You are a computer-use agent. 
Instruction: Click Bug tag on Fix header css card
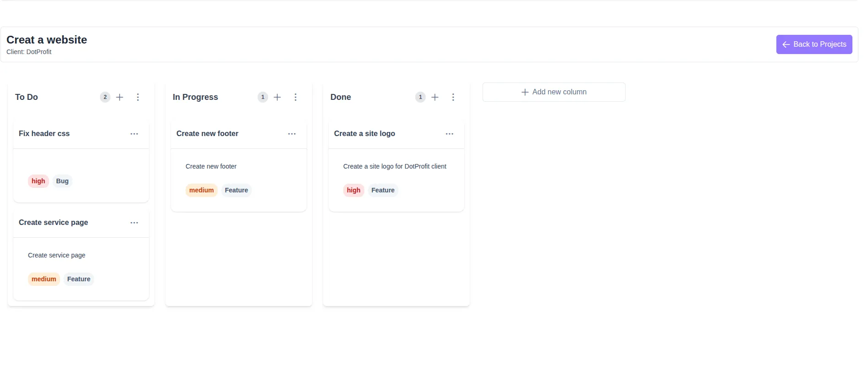click(x=62, y=181)
